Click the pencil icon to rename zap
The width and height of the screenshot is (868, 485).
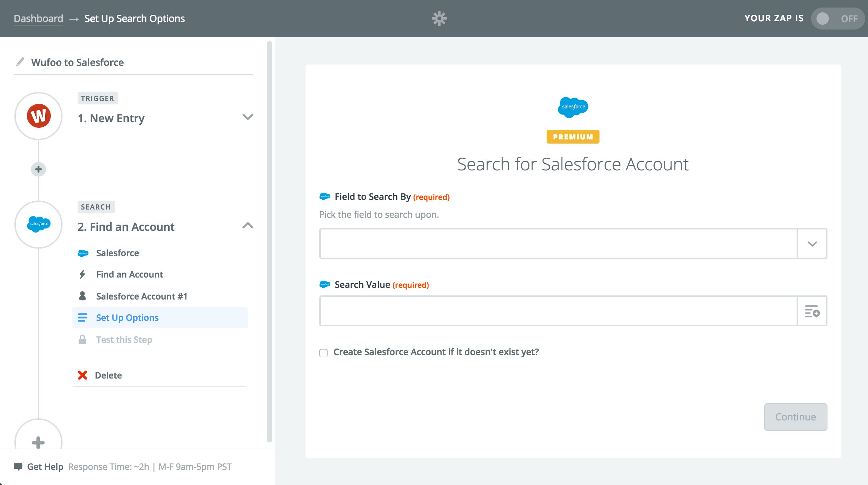tap(20, 62)
